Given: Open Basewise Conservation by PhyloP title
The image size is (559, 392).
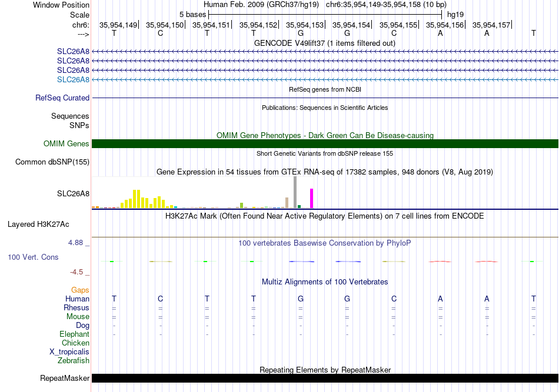Looking at the screenshot, I should pos(325,243).
